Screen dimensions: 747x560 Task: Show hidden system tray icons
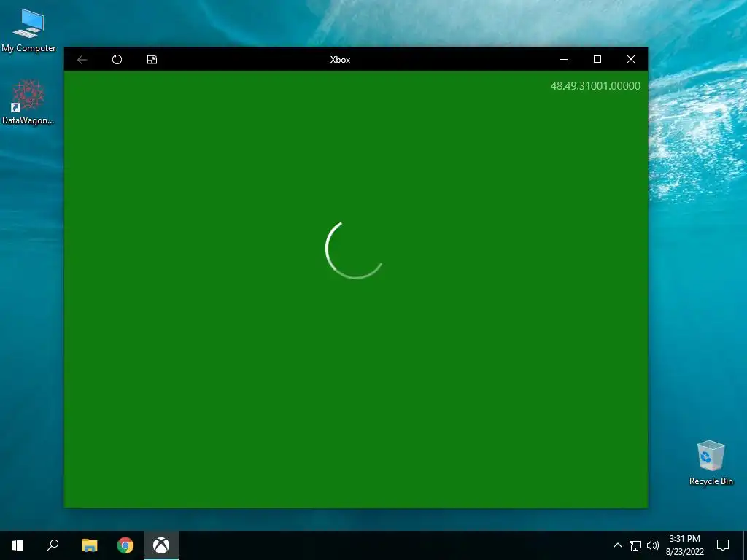point(617,545)
